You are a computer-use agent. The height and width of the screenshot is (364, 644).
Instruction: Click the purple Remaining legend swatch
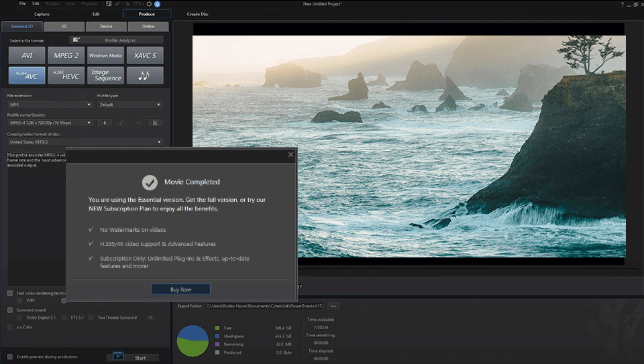pos(217,345)
